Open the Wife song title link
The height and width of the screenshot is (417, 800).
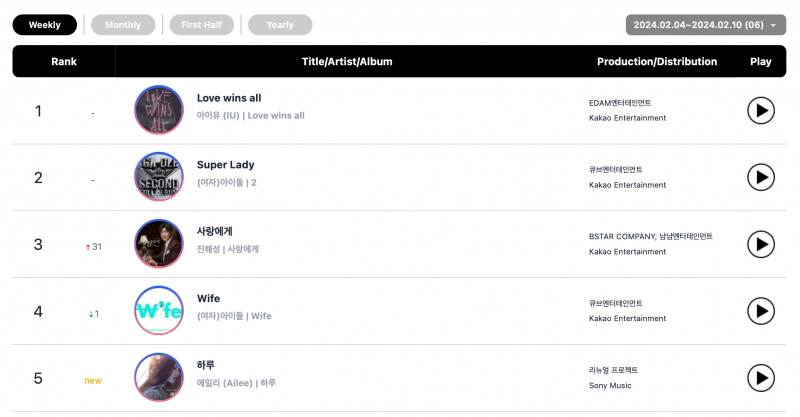[x=208, y=299]
